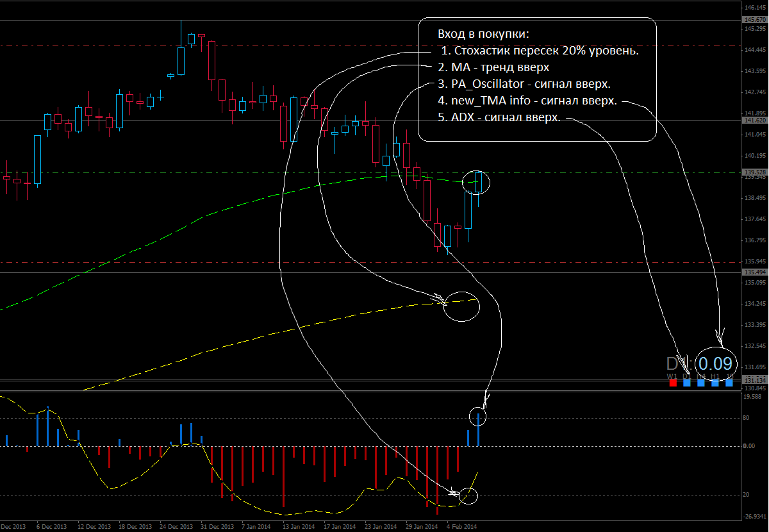Click the 19.588 oscillator scale value
This screenshot has height=532, width=769.
pyautogui.click(x=754, y=397)
